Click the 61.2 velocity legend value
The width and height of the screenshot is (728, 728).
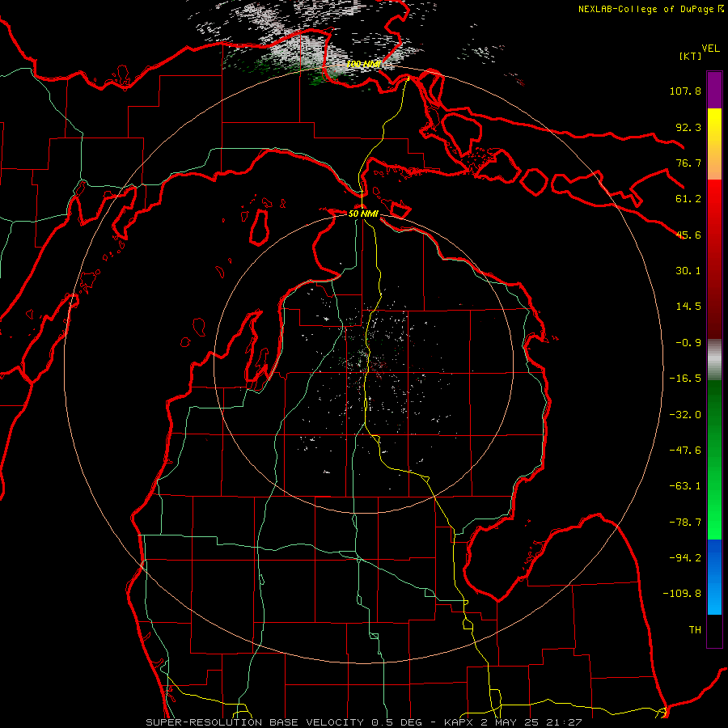click(x=688, y=199)
